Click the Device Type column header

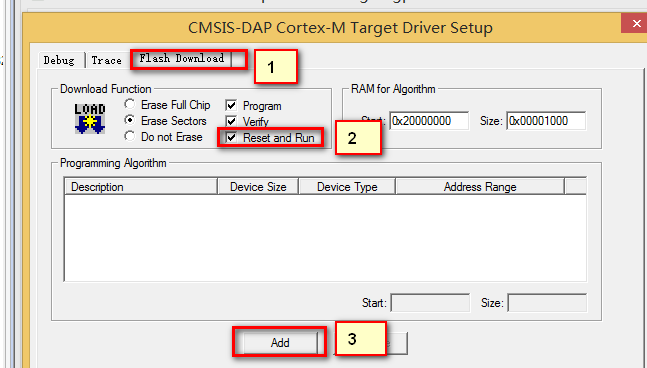(347, 186)
